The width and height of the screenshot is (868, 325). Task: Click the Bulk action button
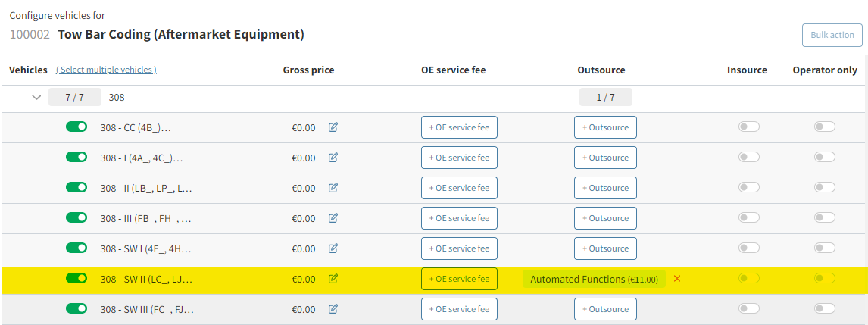pyautogui.click(x=832, y=35)
